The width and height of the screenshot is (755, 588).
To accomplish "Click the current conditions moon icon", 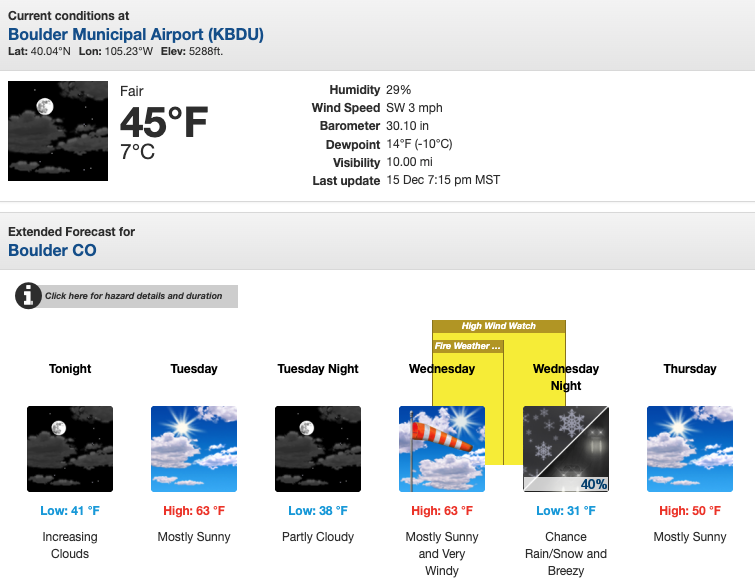I will (57, 131).
